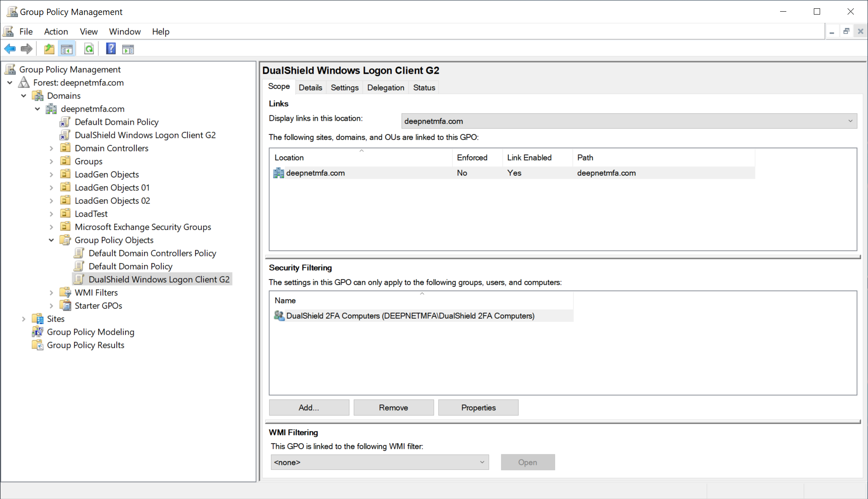
Task: Click the Remove button
Action: pos(393,407)
